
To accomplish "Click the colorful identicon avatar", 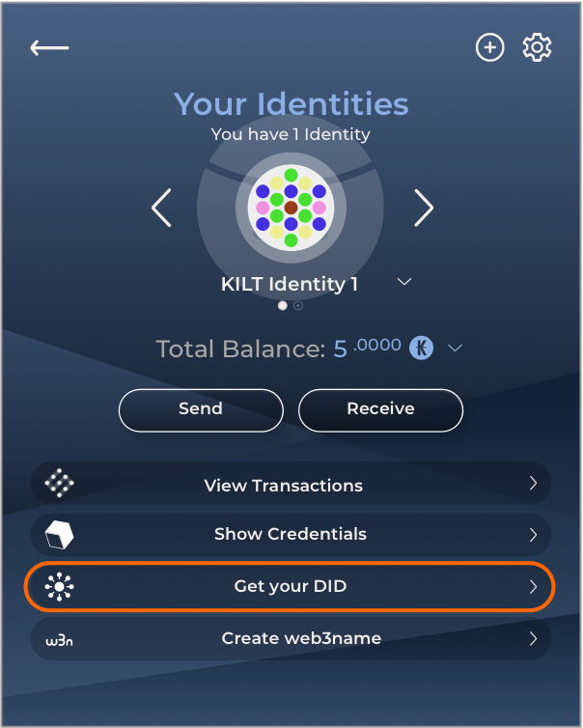I will click(x=291, y=208).
